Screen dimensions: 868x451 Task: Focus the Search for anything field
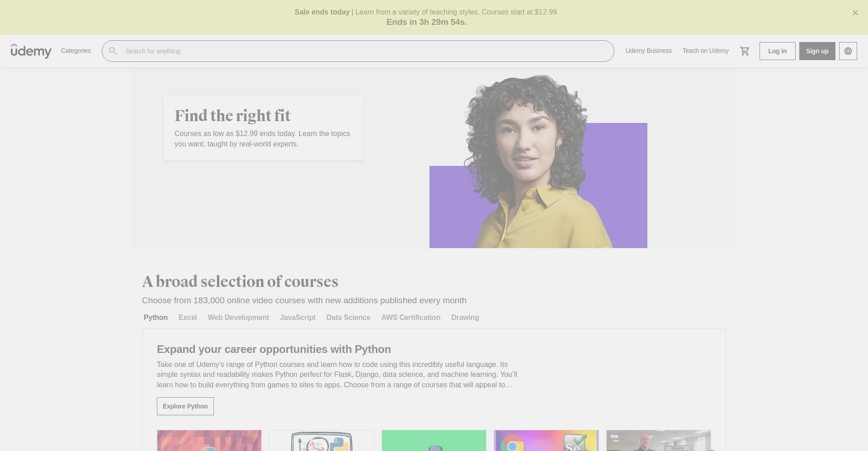coord(358,51)
